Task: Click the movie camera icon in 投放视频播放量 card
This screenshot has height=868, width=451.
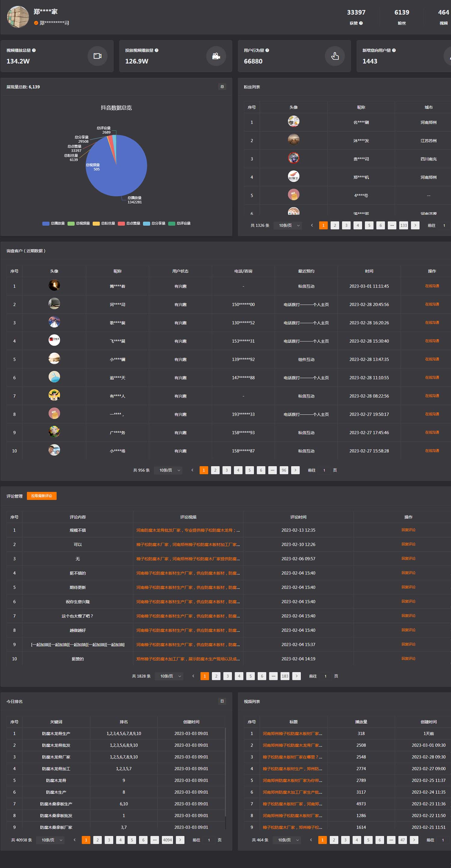Action: 216,56
